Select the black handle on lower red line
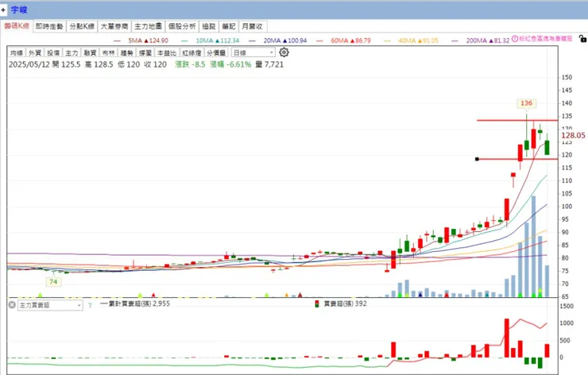Screen dimensions: 588x375 click(x=477, y=159)
